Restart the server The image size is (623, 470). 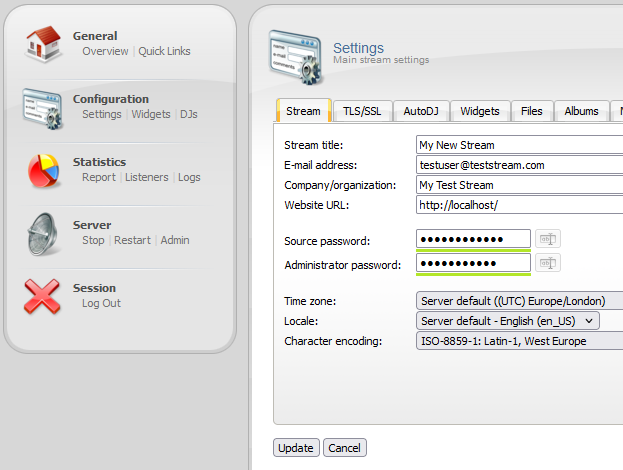click(x=132, y=240)
